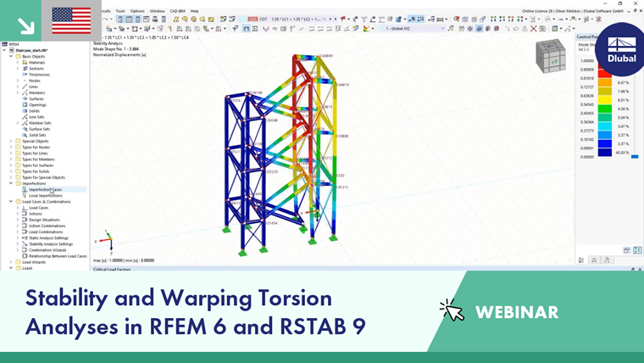The image size is (644, 363).
Task: Toggle the third panel layout icon in toolbar
Action: 137,19
